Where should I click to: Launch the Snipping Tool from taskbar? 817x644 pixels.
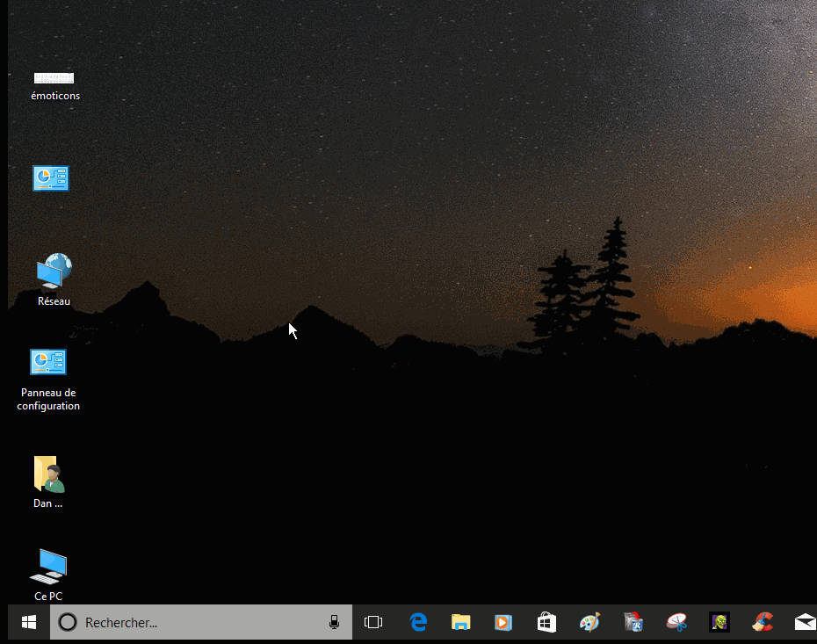click(676, 622)
